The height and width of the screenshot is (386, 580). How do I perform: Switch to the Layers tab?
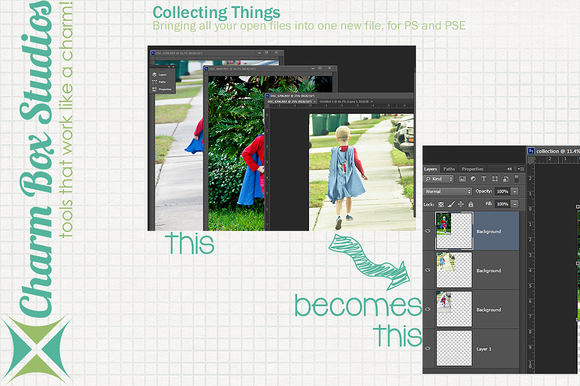431,169
